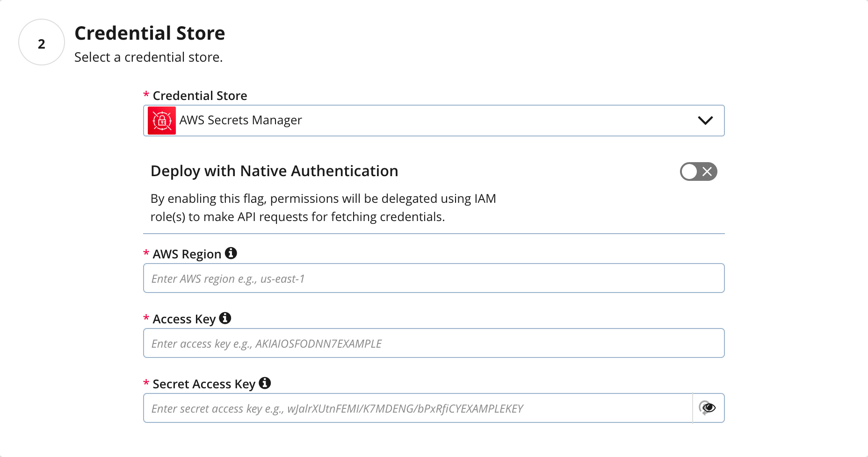Click the required asterisk next to AWS Region
This screenshot has height=457, width=868.
[145, 254]
